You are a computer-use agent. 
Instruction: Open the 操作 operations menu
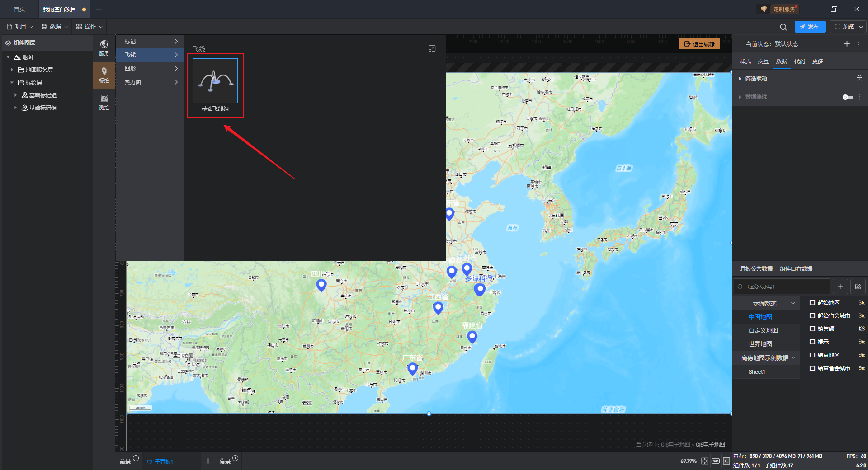click(x=90, y=27)
